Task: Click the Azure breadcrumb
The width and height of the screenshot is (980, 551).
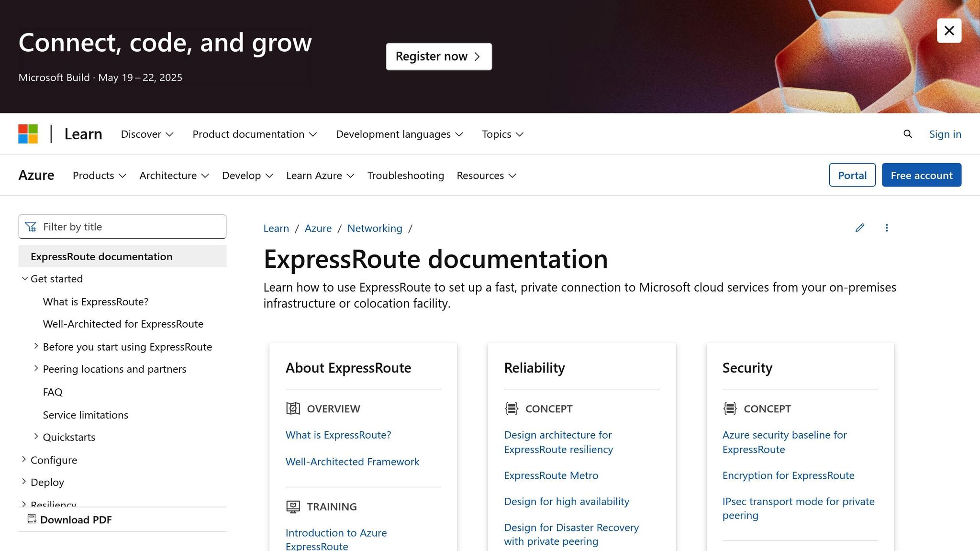Action: tap(318, 228)
